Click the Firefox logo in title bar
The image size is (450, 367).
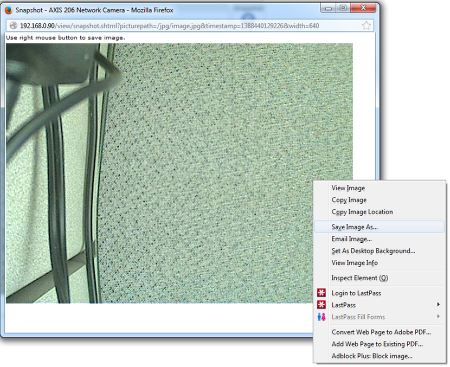9,10
